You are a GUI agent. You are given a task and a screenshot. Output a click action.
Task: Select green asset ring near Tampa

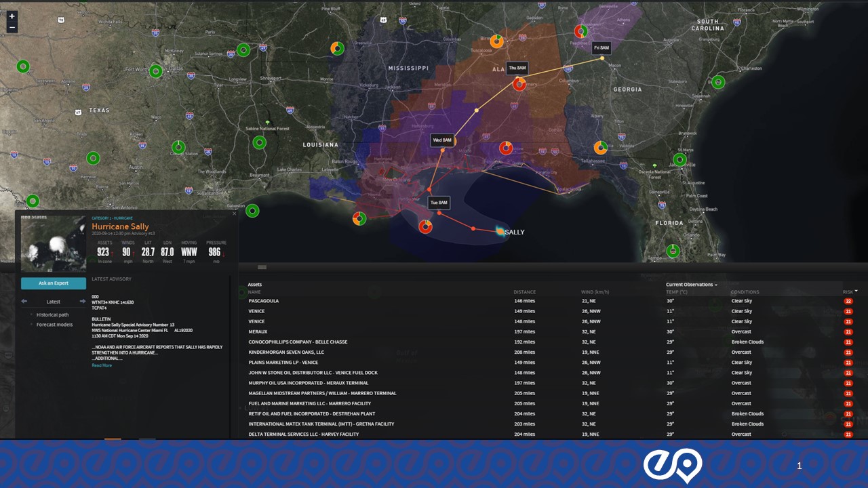coord(673,251)
